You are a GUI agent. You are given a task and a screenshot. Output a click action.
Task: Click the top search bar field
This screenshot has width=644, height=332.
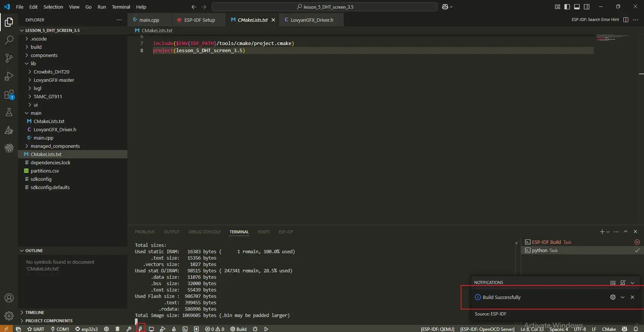tap(325, 7)
